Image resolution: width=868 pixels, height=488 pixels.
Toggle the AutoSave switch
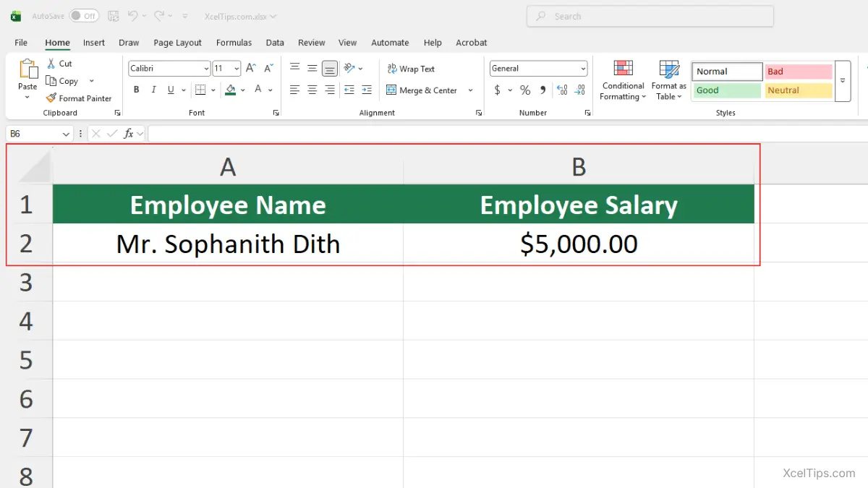85,16
